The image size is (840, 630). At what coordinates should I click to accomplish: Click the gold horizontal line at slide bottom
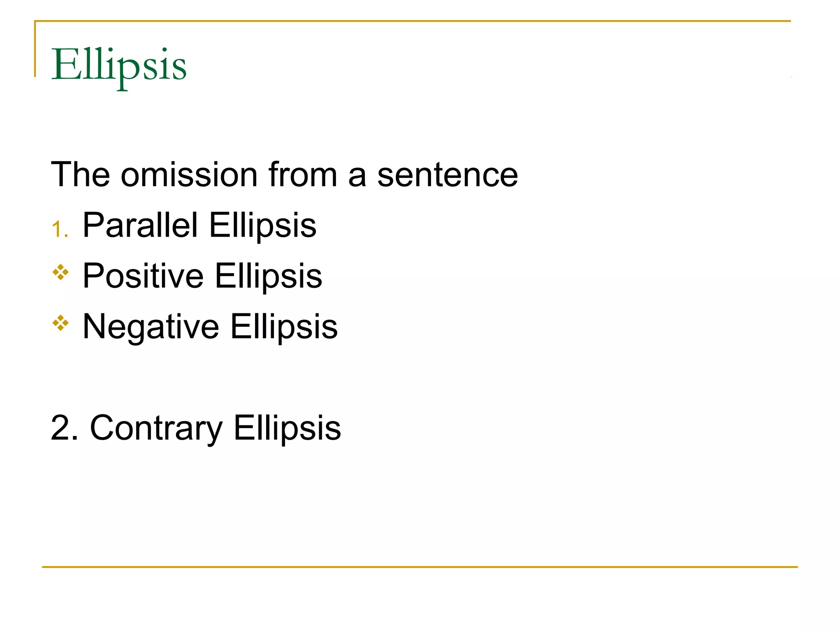(420, 567)
